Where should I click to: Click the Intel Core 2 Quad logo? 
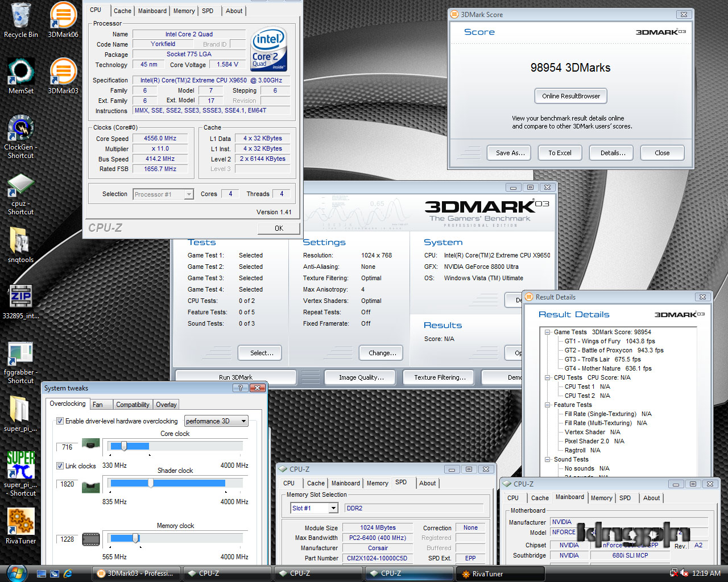click(268, 49)
